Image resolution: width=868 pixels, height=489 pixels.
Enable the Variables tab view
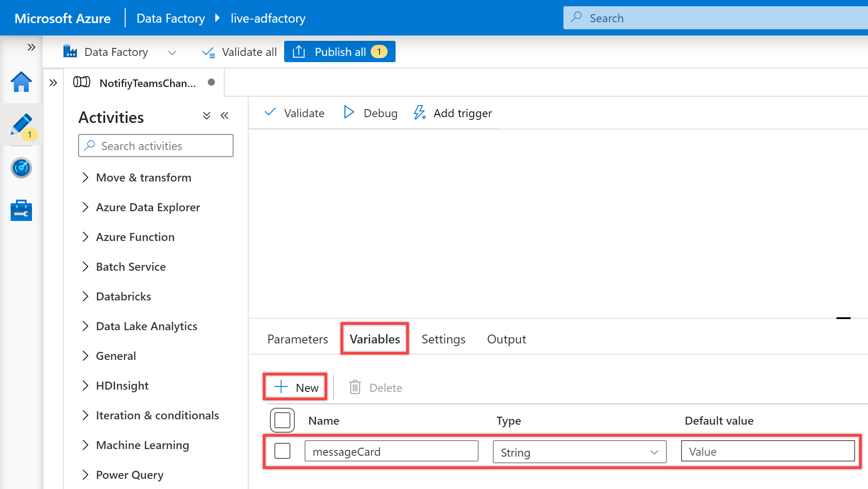374,338
